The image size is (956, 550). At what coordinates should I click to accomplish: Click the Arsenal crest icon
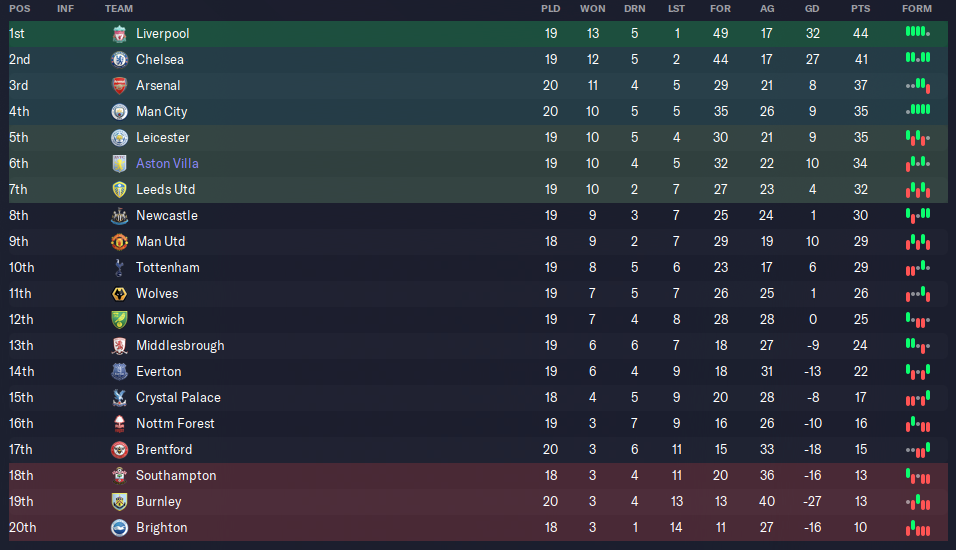(120, 85)
